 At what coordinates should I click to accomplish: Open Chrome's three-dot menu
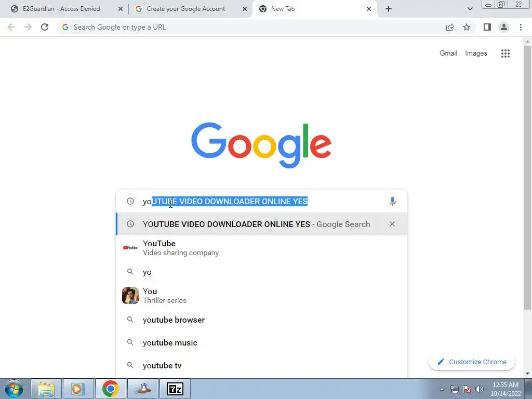click(x=521, y=27)
